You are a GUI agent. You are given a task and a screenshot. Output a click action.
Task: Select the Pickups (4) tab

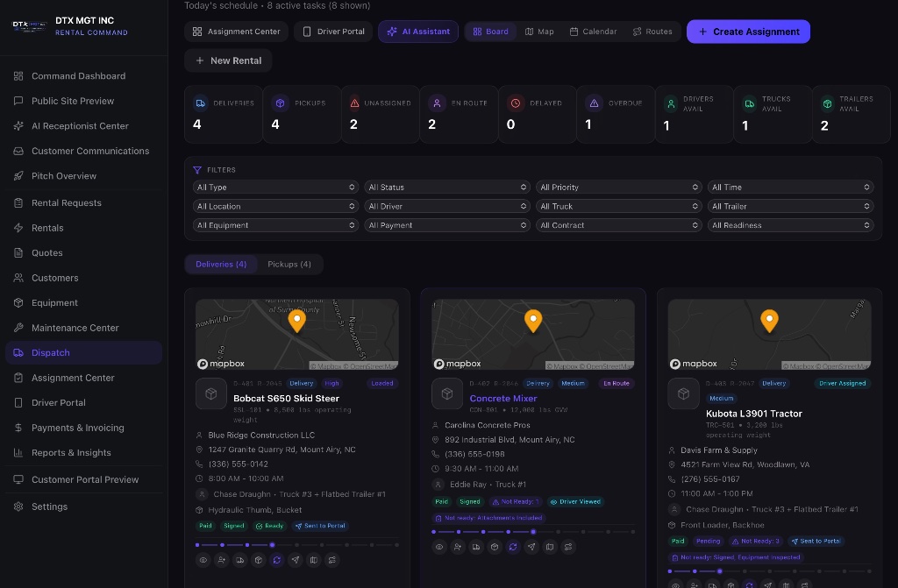click(x=289, y=264)
